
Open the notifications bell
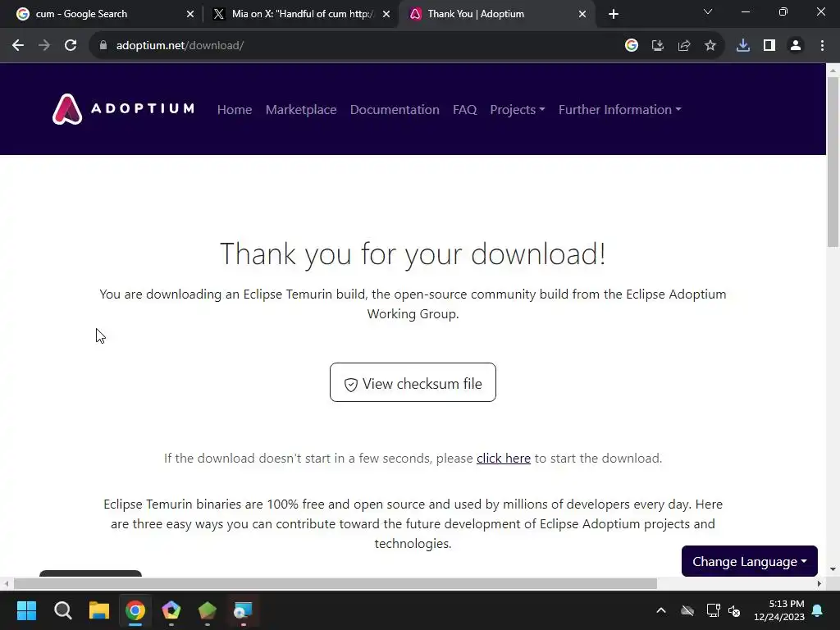coord(818,610)
